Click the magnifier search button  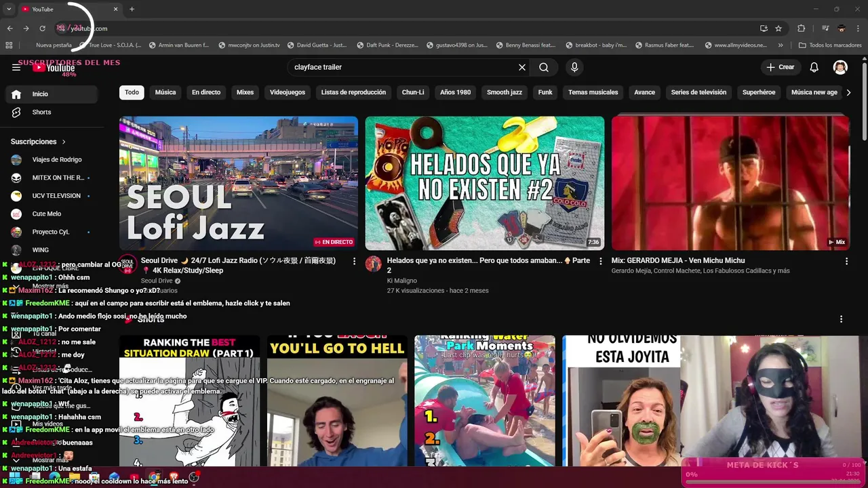pyautogui.click(x=544, y=67)
